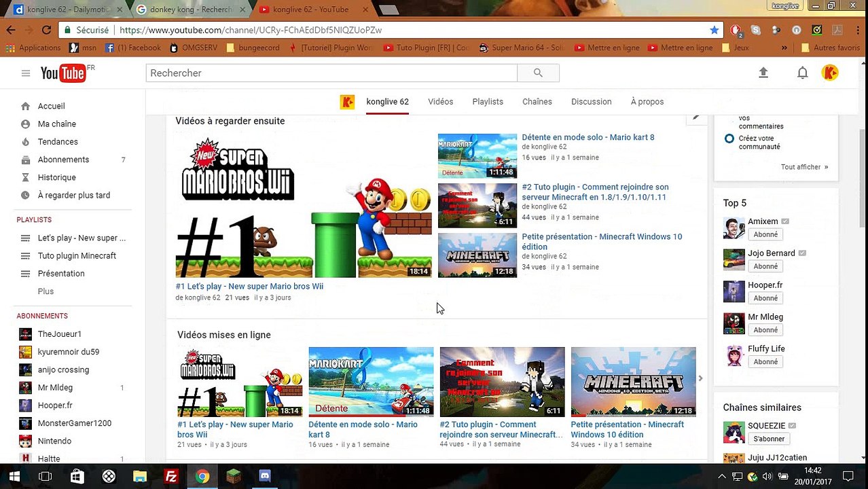Click the Abonnements icon in the sidebar
Viewport: 868px width, 489px height.
click(x=25, y=160)
